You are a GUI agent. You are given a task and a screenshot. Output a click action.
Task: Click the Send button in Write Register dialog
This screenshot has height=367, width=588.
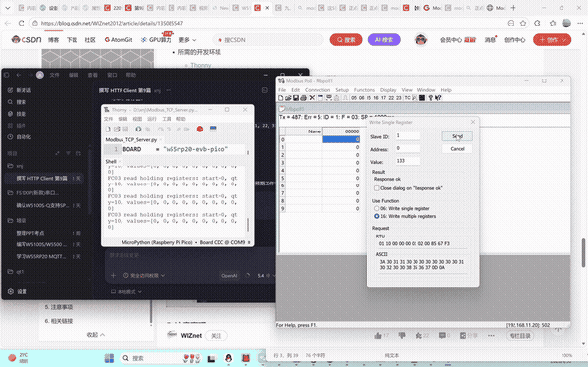pos(457,136)
